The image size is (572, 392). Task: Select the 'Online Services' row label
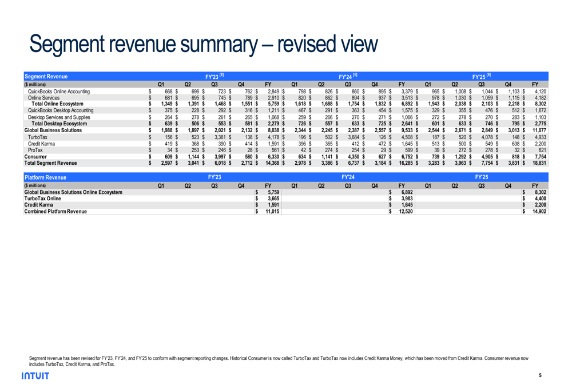coord(43,98)
